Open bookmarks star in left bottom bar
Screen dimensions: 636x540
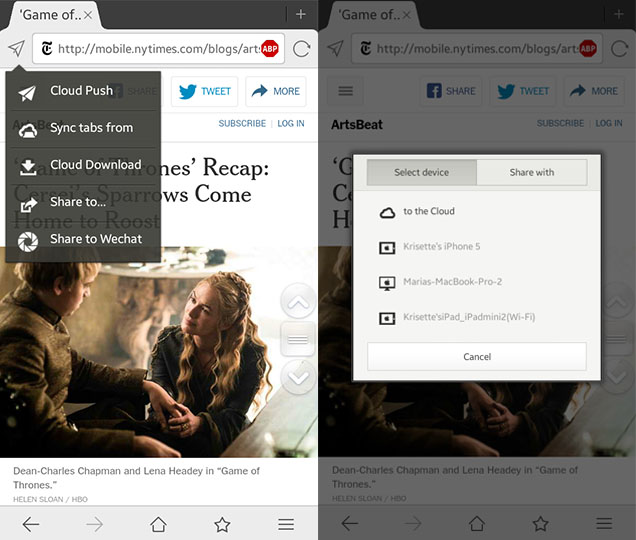pyautogui.click(x=222, y=524)
